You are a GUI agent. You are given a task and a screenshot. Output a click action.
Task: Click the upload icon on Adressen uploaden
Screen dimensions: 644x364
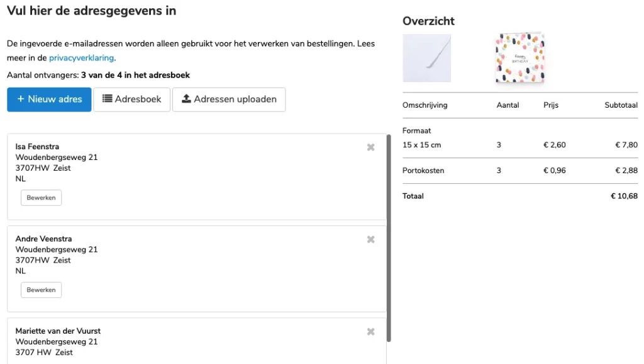coord(186,99)
